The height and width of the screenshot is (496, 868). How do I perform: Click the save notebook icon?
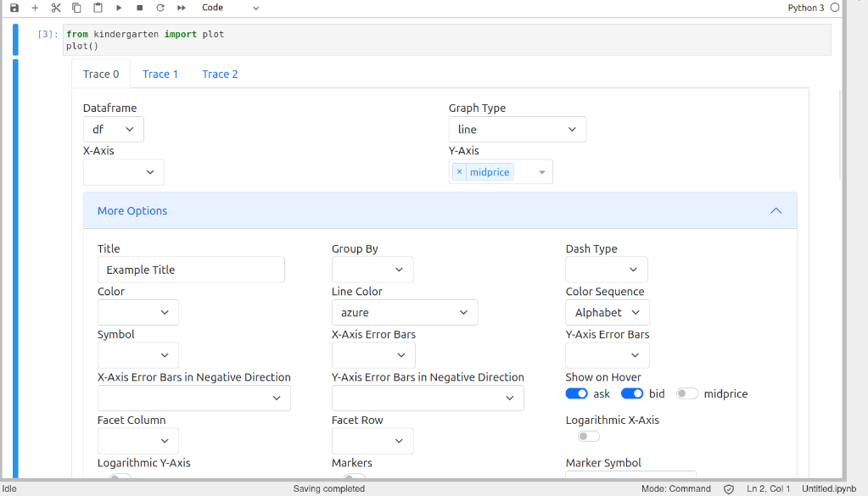[x=14, y=8]
